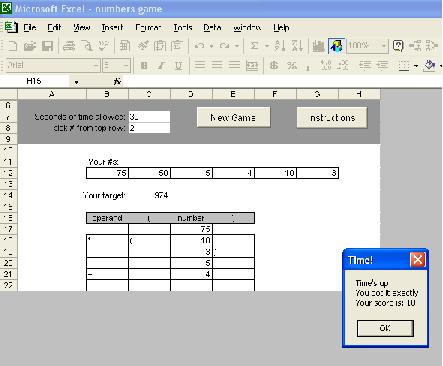Click the Paste icon

click(x=160, y=46)
